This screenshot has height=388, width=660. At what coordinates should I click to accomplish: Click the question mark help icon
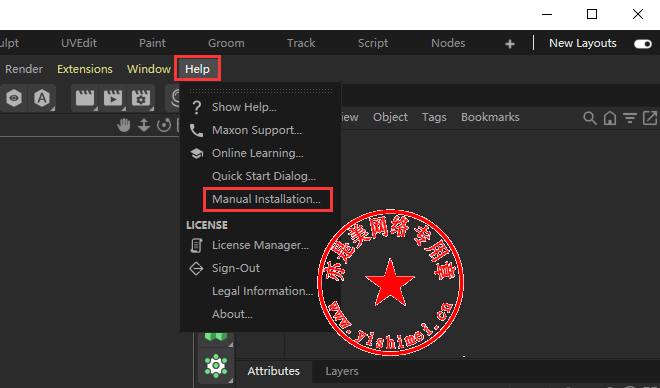[197, 107]
